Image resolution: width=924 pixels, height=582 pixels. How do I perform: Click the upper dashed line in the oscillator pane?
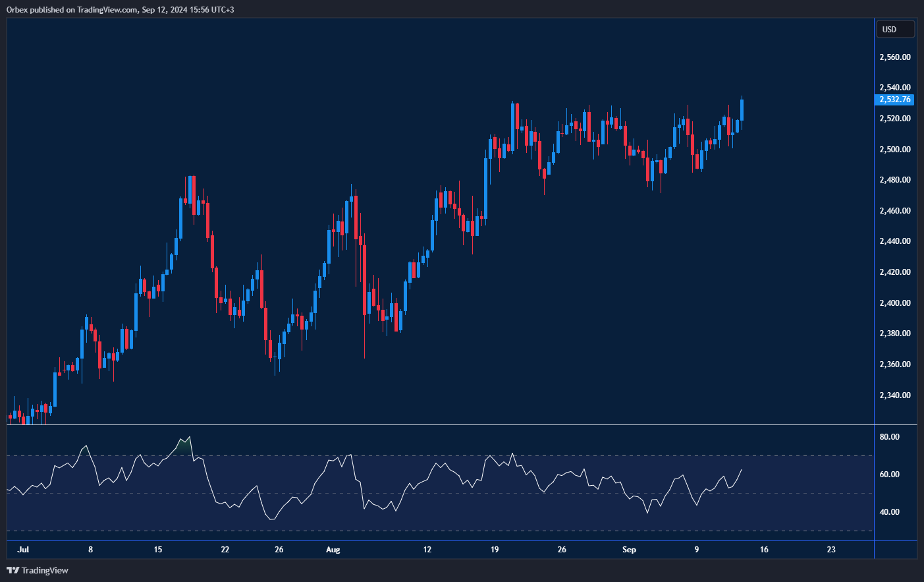click(x=440, y=455)
